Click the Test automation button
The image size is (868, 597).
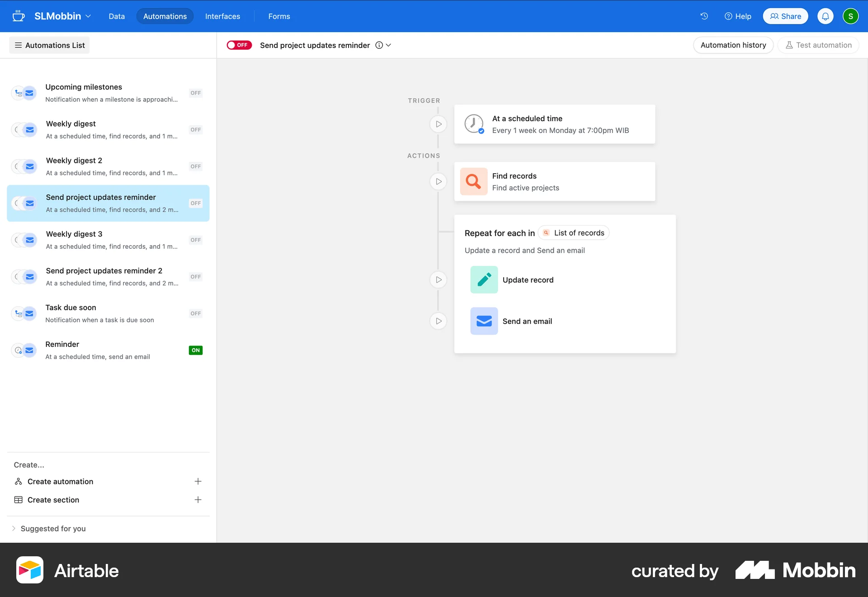click(x=818, y=45)
